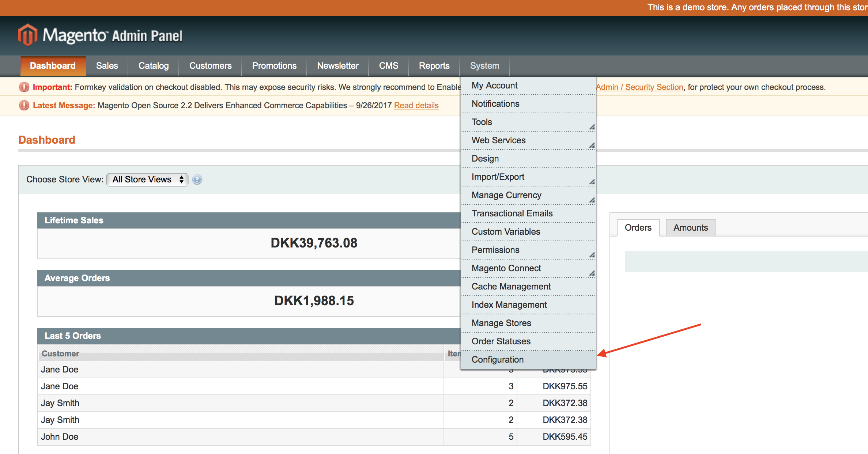The image size is (868, 454).
Task: Switch to the Orders tab
Action: pos(638,228)
